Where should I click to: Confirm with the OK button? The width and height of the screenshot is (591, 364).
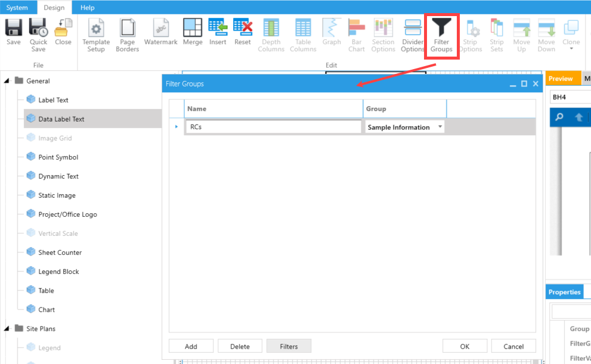pos(465,346)
